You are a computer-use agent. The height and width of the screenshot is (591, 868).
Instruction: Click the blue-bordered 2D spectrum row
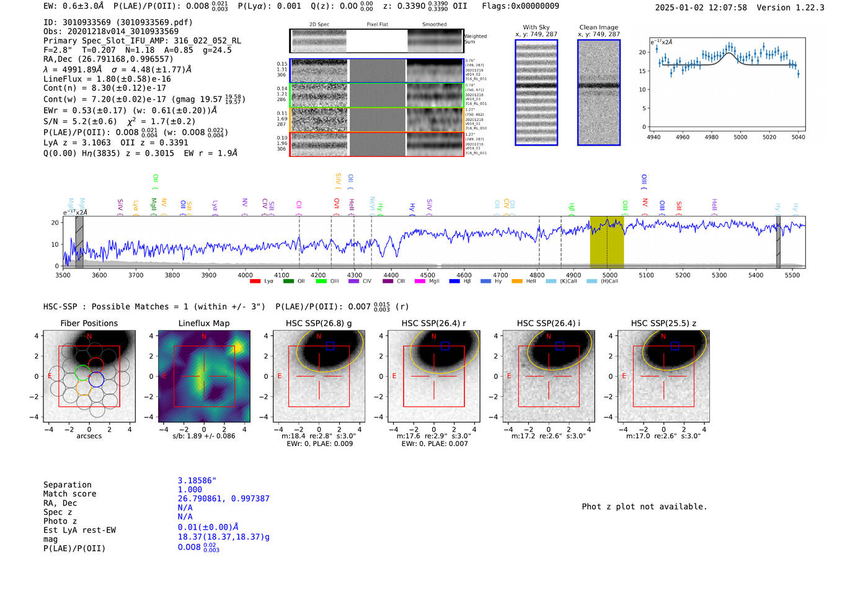[376, 71]
